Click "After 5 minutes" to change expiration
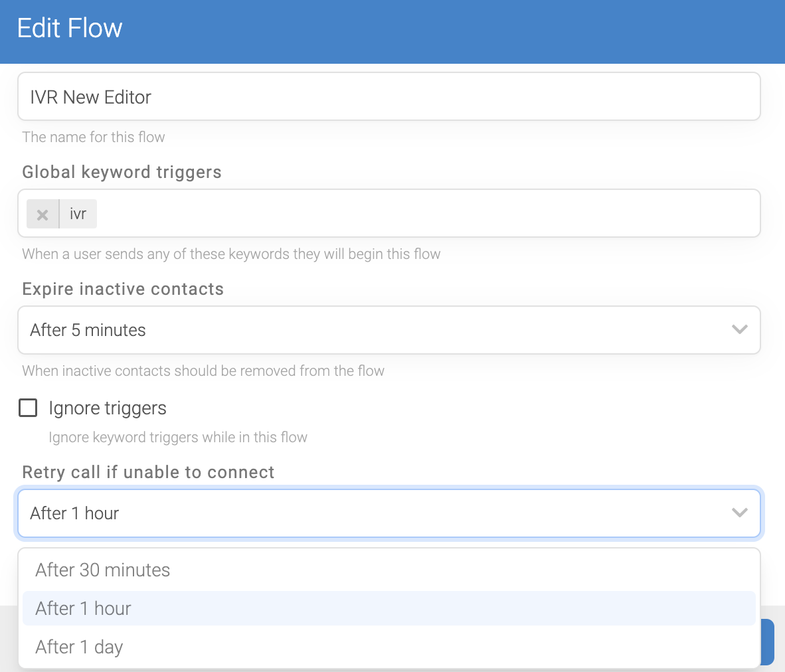785x672 pixels. tap(87, 330)
